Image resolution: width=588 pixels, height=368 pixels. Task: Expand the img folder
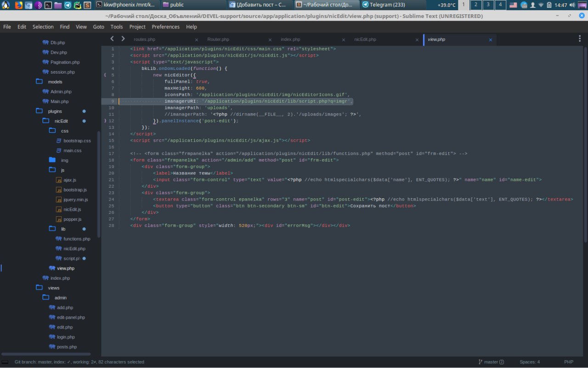coord(52,161)
